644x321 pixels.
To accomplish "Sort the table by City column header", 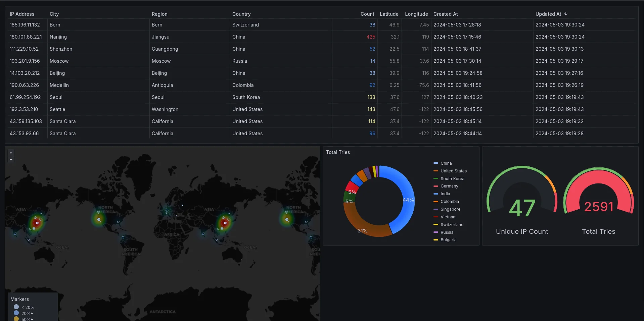I will [54, 14].
